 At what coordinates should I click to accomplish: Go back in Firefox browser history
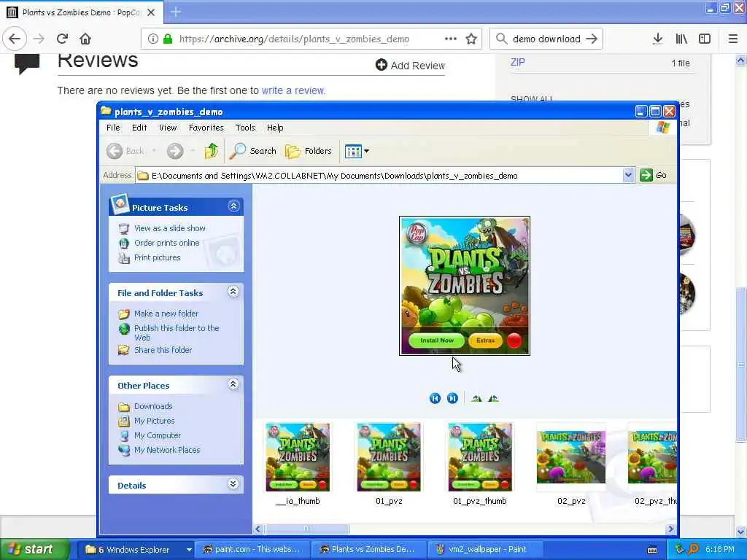(x=15, y=39)
